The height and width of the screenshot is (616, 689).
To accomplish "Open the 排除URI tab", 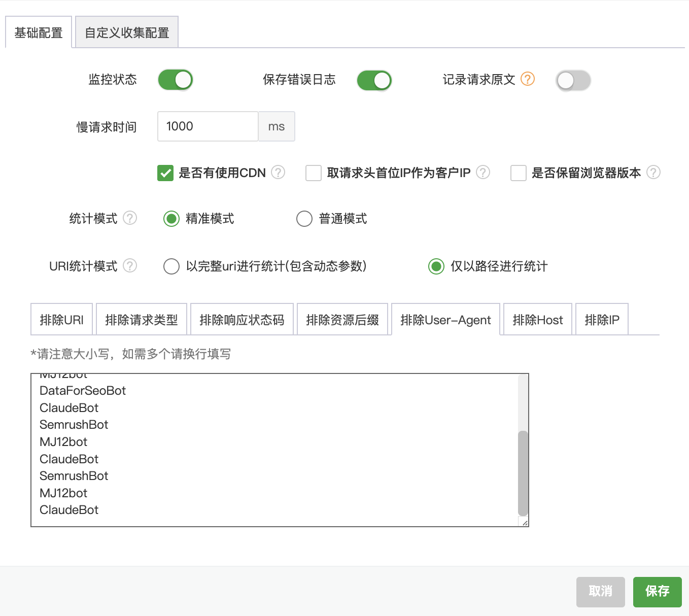I will click(x=61, y=319).
